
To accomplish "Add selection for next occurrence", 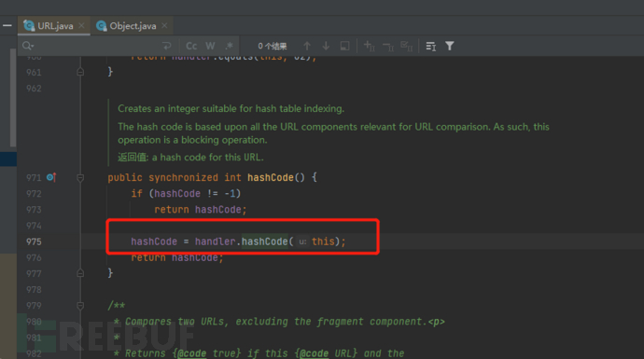I will tap(370, 46).
